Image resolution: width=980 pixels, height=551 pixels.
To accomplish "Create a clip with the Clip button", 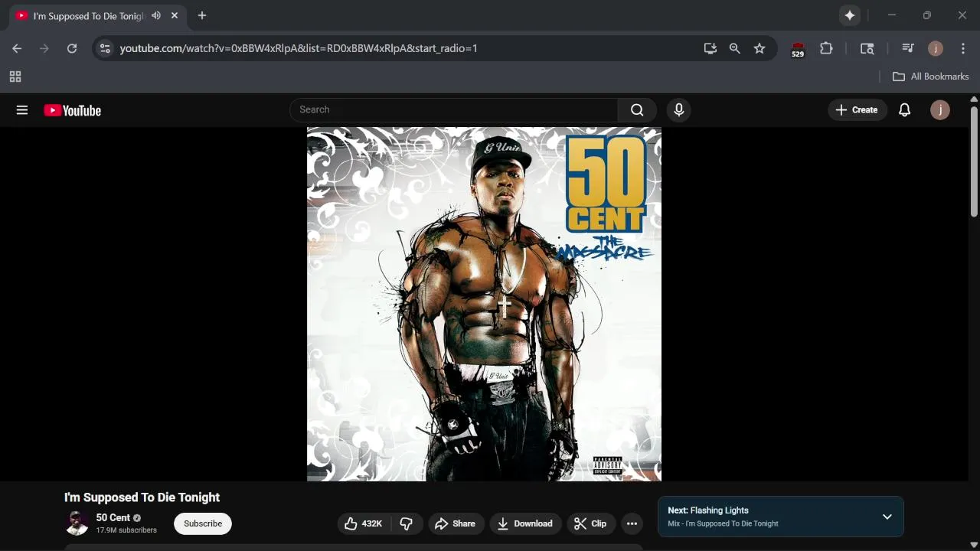I will (590, 523).
